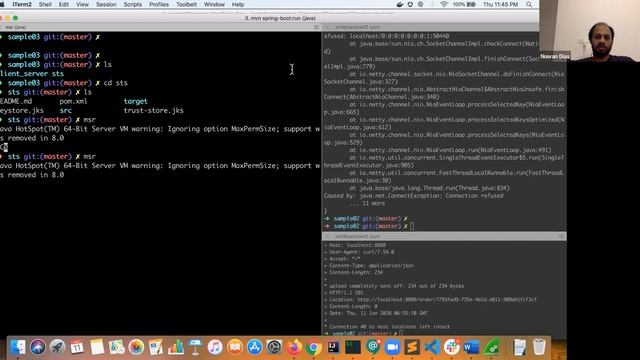Open the Numbers chart icon
The width and height of the screenshot is (640, 360).
click(x=176, y=347)
